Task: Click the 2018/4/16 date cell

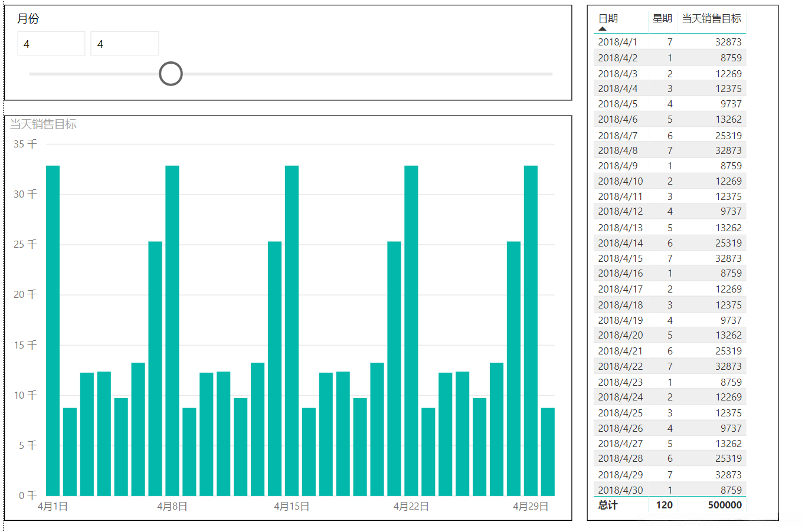Action: [x=620, y=273]
